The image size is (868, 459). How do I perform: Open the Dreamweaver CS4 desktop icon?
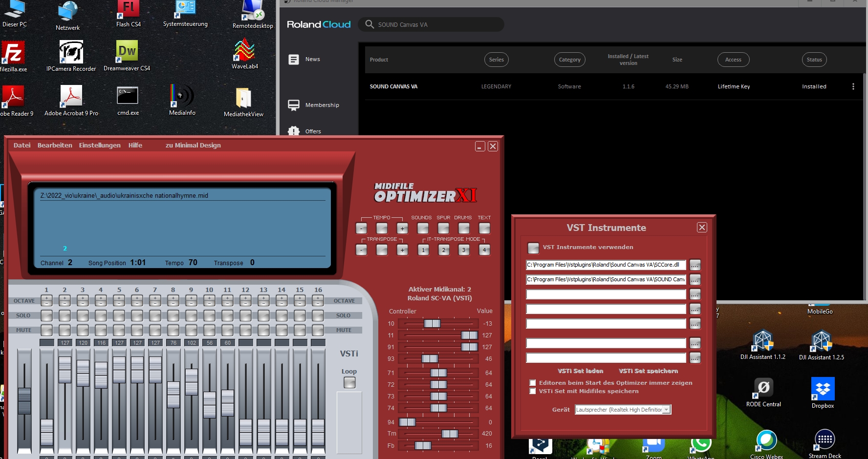(127, 55)
